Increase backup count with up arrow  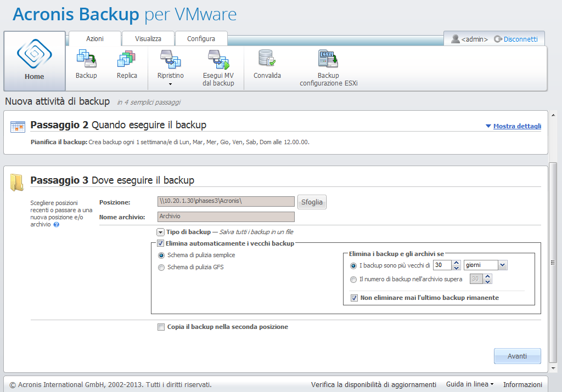point(487,276)
